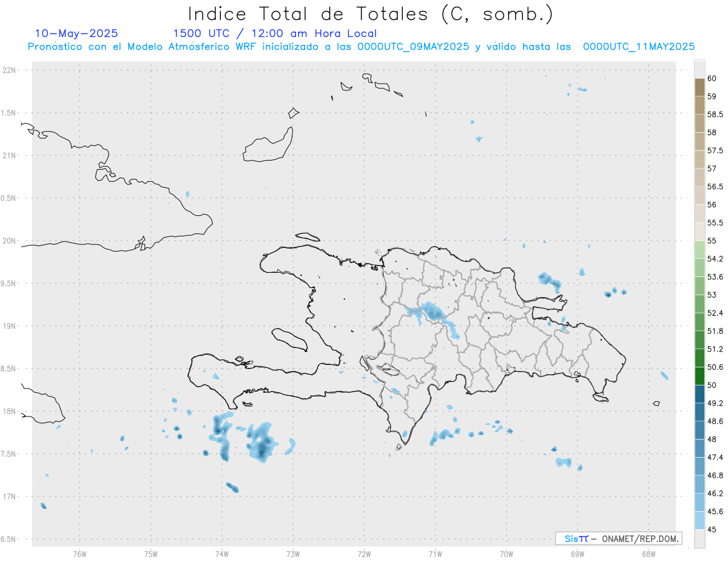The image size is (728, 562).
Task: Click the '75W' longitude label
Action: (x=150, y=554)
